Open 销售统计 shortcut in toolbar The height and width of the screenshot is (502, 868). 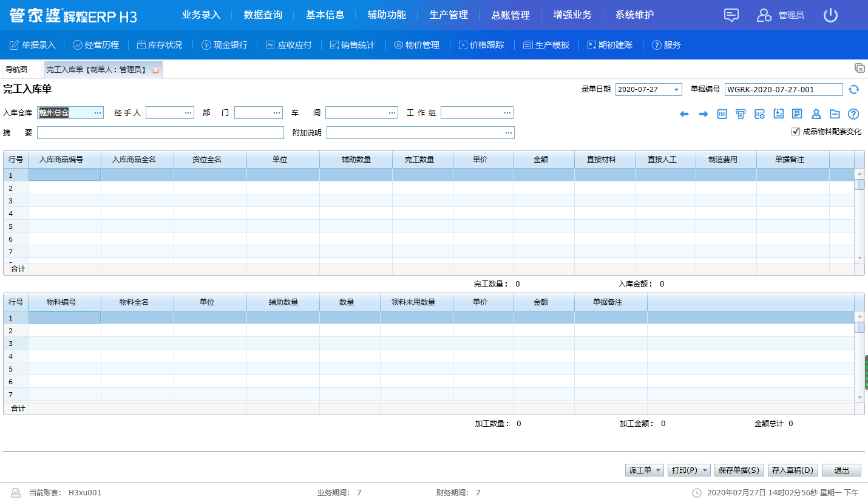coord(352,45)
